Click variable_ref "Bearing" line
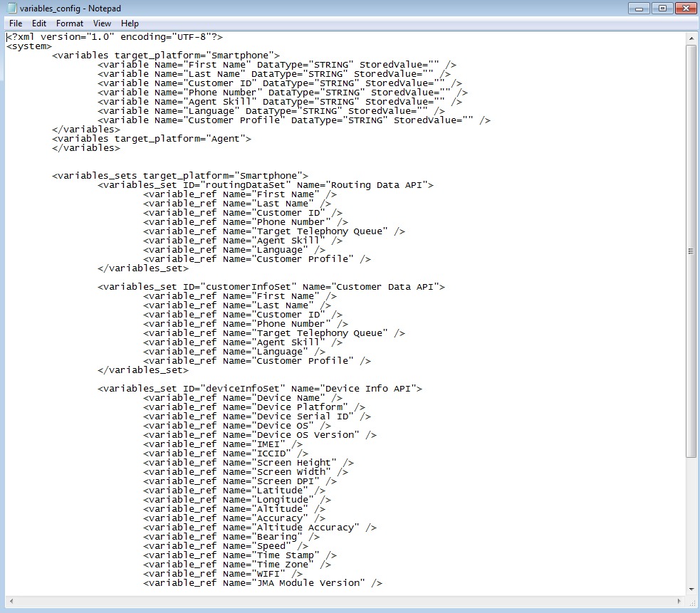Viewport: 700px width, 613px height. click(231, 537)
